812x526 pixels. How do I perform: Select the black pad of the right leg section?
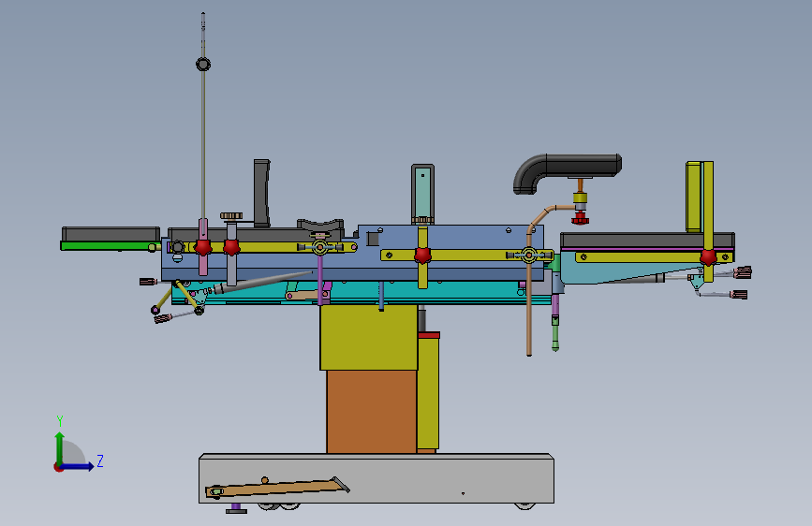647,241
